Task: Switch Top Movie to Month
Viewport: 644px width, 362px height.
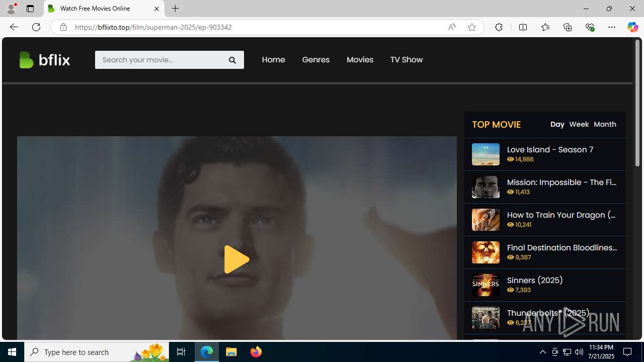Action: pos(605,124)
